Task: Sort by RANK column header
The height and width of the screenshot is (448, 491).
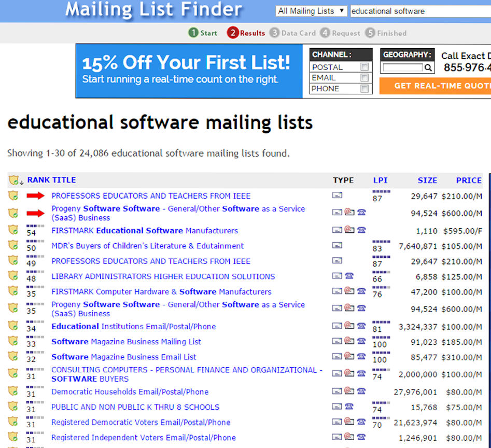Action: point(38,180)
